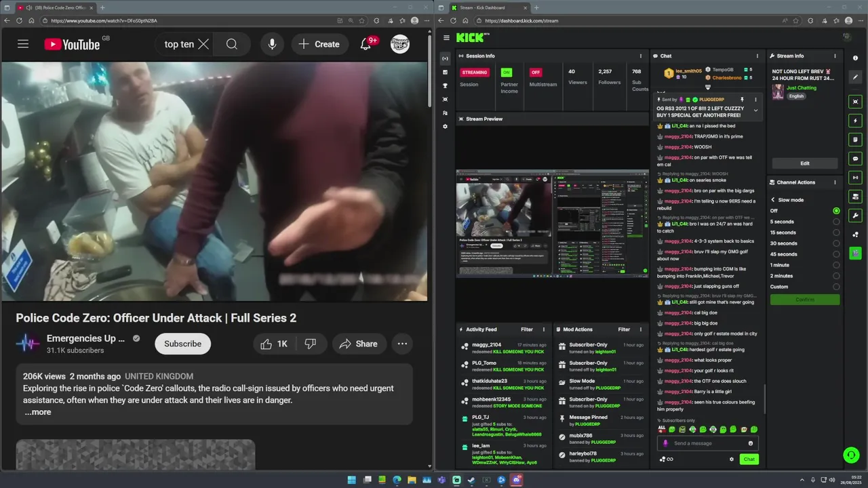The image size is (868, 488).
Task: Open chat settings gear beside Chat button
Action: point(732,460)
